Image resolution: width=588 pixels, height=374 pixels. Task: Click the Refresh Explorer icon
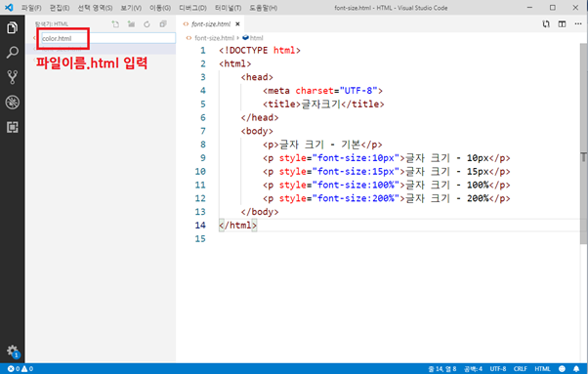click(x=147, y=24)
